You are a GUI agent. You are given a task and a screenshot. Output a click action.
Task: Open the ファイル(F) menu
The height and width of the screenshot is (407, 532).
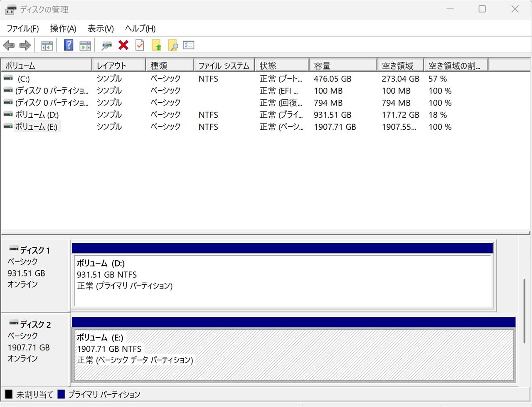click(23, 28)
